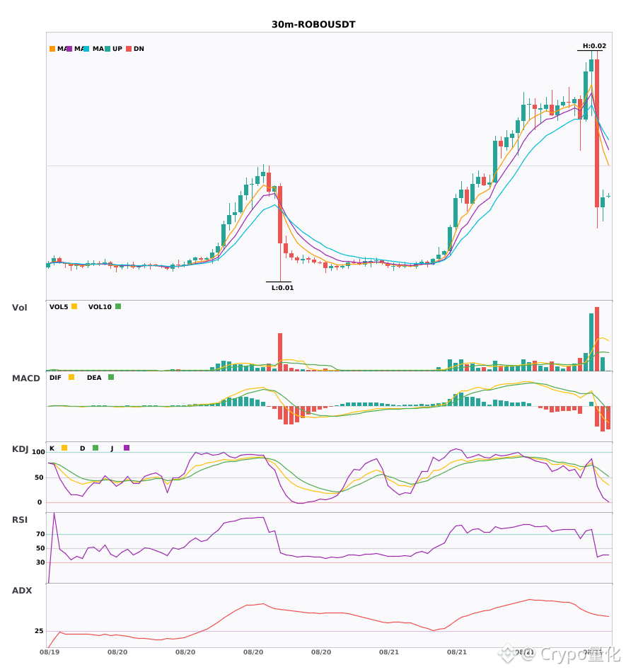The height and width of the screenshot is (672, 626).
Task: Click the 70 level label in RSI panel
Action: point(41,534)
